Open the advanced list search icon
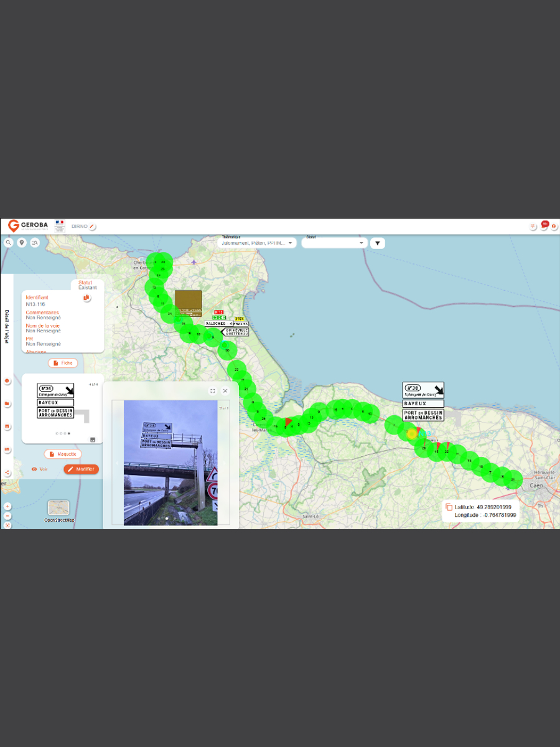 35,243
